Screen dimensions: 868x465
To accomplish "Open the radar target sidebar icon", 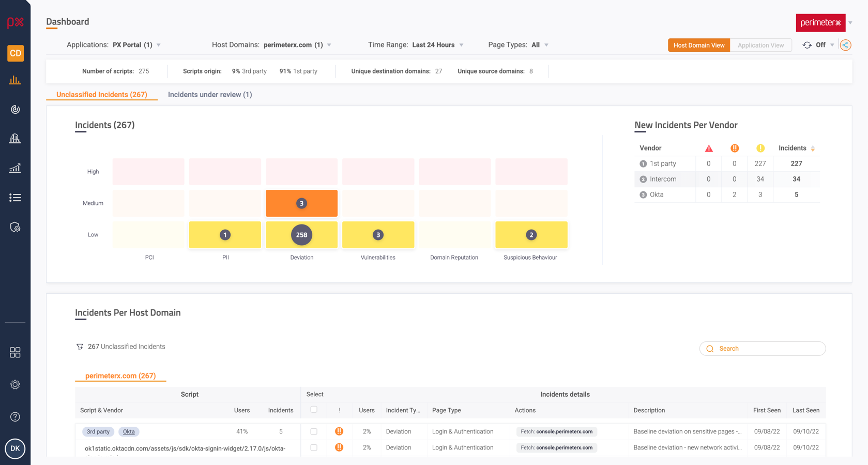I will [15, 109].
